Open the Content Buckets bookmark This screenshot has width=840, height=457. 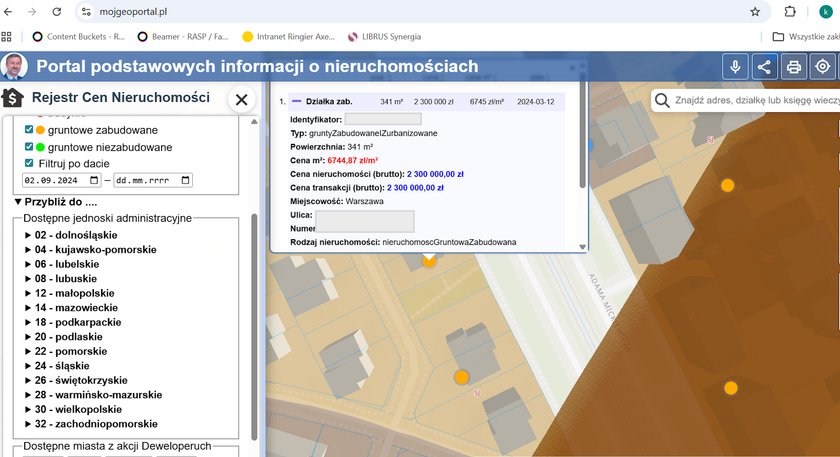click(x=77, y=37)
